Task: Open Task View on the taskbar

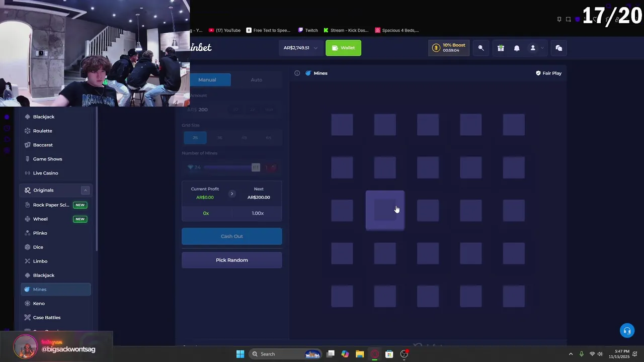Action: (331, 354)
